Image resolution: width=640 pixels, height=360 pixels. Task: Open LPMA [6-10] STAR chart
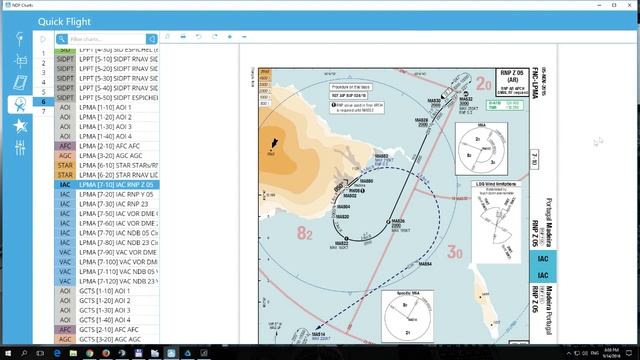coord(107,165)
